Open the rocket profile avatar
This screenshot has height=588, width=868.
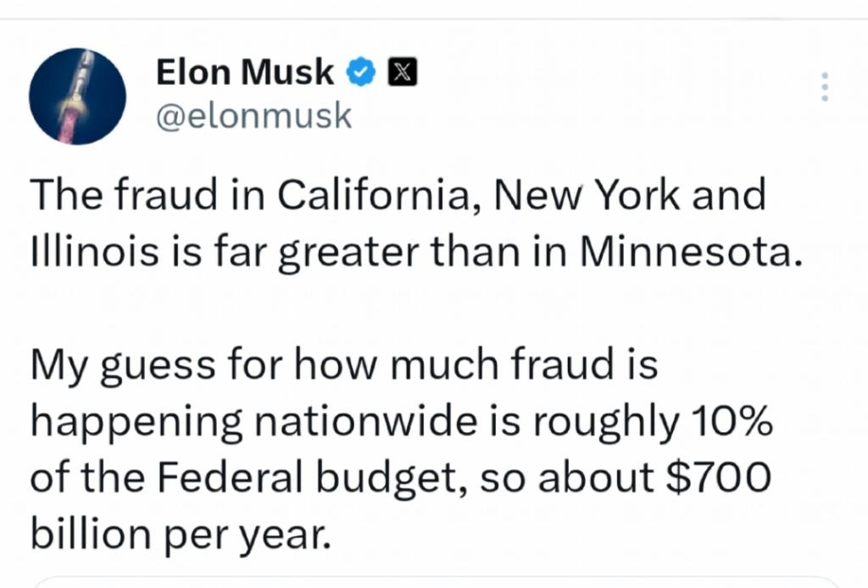[77, 95]
